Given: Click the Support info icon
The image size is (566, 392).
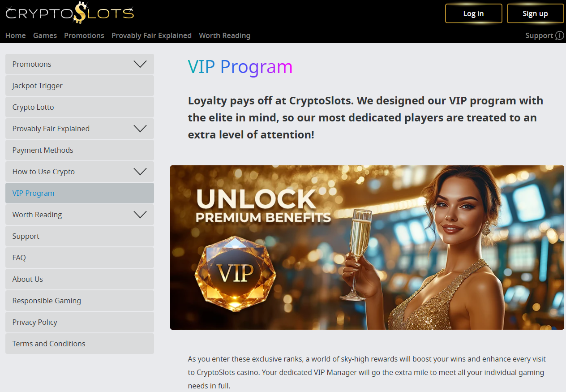Looking at the screenshot, I should click(x=559, y=36).
